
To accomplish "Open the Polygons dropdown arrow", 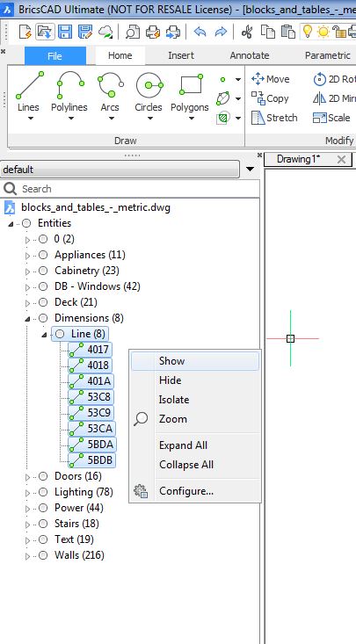I will tap(191, 119).
